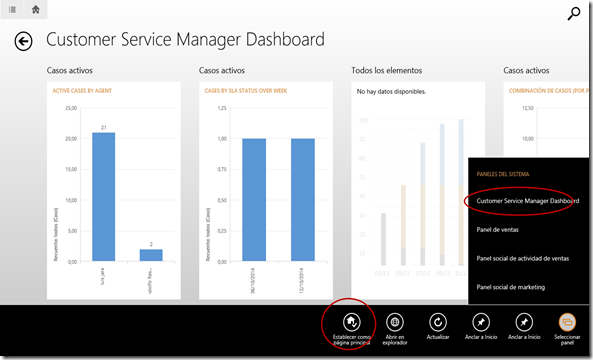Click the Todos los elementos section heading
The width and height of the screenshot is (593, 360).
pos(387,70)
